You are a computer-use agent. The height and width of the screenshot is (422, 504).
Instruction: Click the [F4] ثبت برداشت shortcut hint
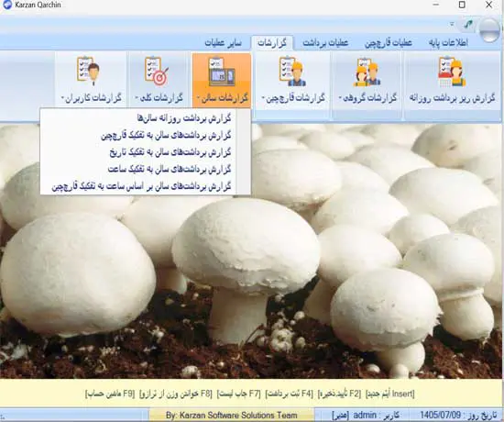[289, 394]
